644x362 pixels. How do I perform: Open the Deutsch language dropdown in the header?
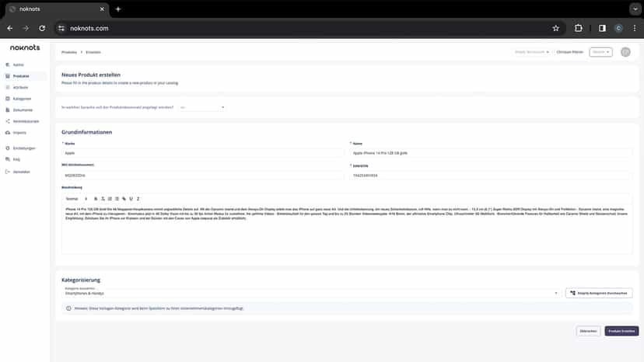pyautogui.click(x=601, y=52)
